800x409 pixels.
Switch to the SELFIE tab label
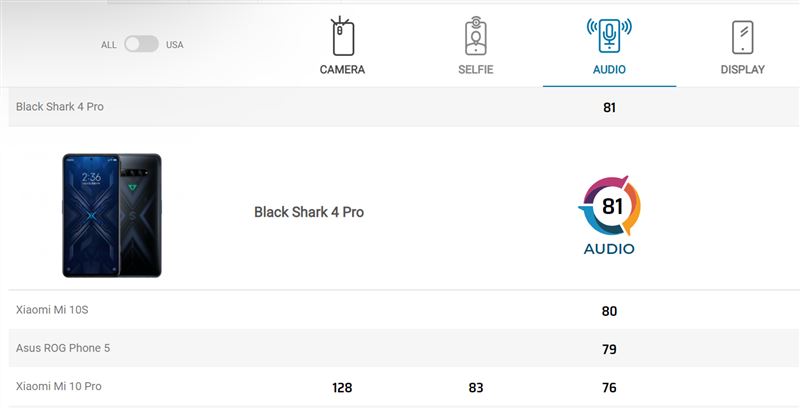coord(476,70)
